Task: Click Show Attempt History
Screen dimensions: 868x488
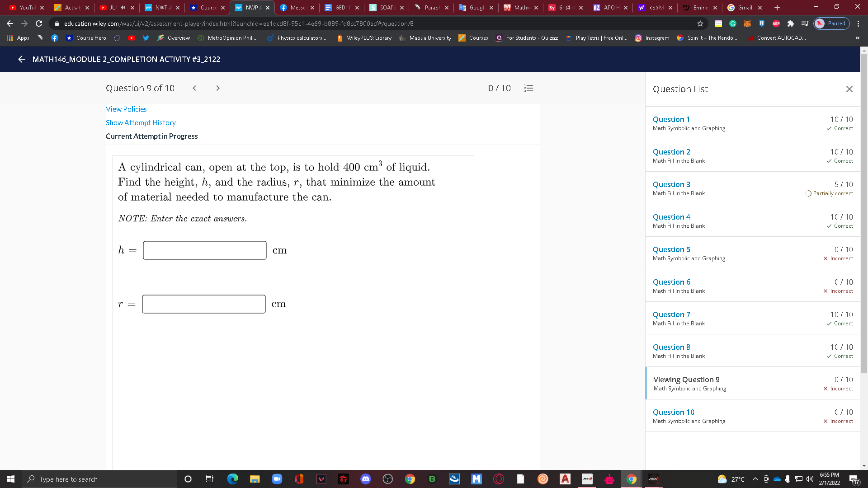Action: click(x=141, y=122)
